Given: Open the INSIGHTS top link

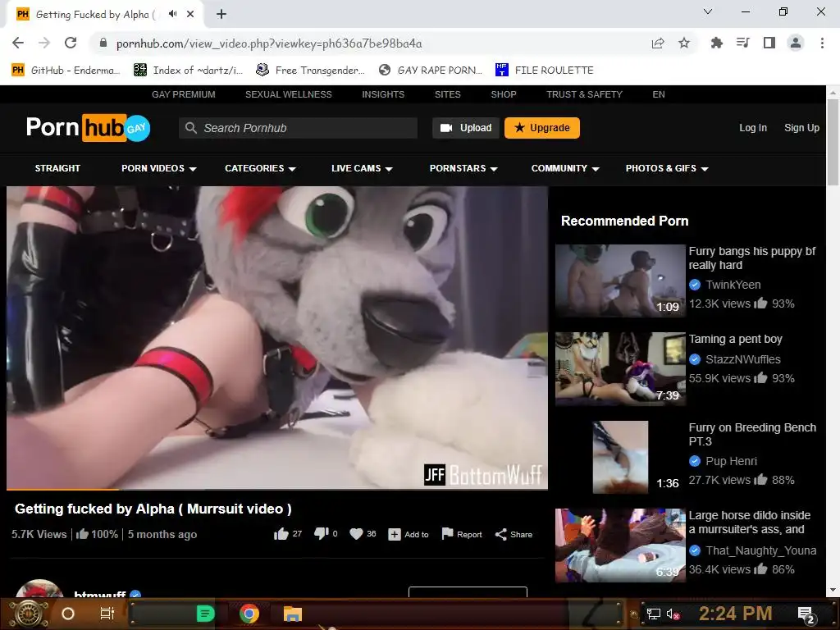Looking at the screenshot, I should tap(383, 94).
